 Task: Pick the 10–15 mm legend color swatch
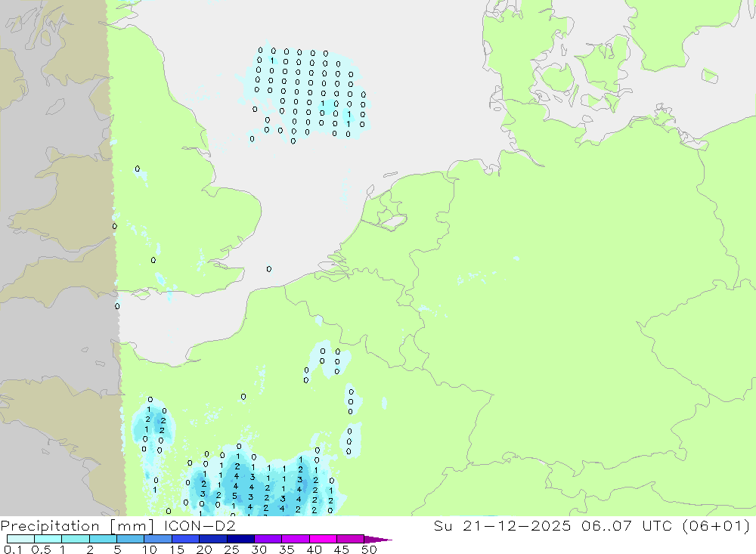(x=158, y=539)
